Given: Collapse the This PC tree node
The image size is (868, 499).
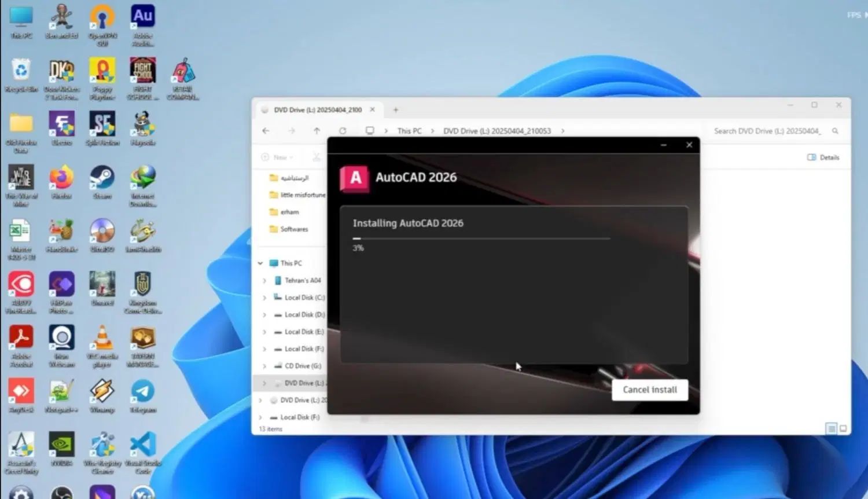Looking at the screenshot, I should (260, 263).
